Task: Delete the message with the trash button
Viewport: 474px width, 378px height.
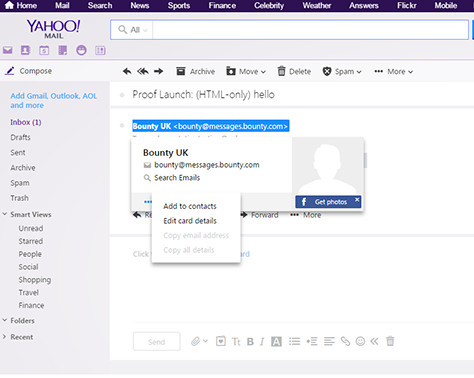Action: (294, 71)
